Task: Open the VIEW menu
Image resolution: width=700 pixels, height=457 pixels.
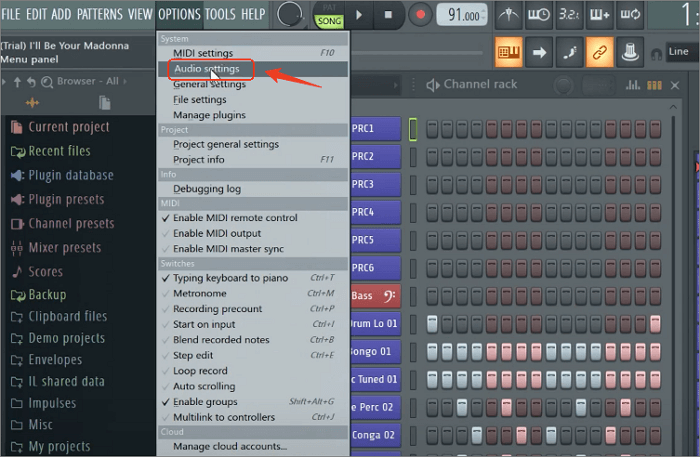Action: coord(140,14)
